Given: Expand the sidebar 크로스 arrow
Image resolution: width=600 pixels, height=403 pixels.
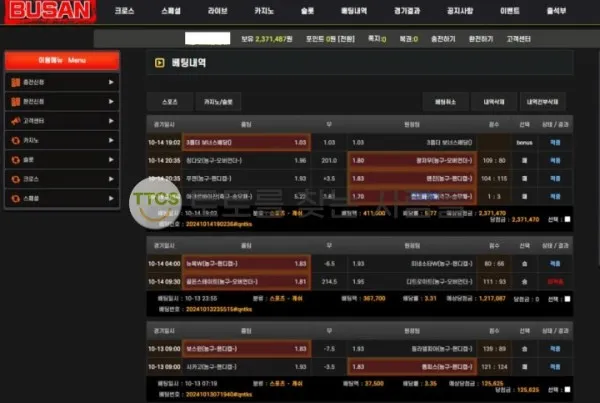Looking at the screenshot, I should point(111,179).
